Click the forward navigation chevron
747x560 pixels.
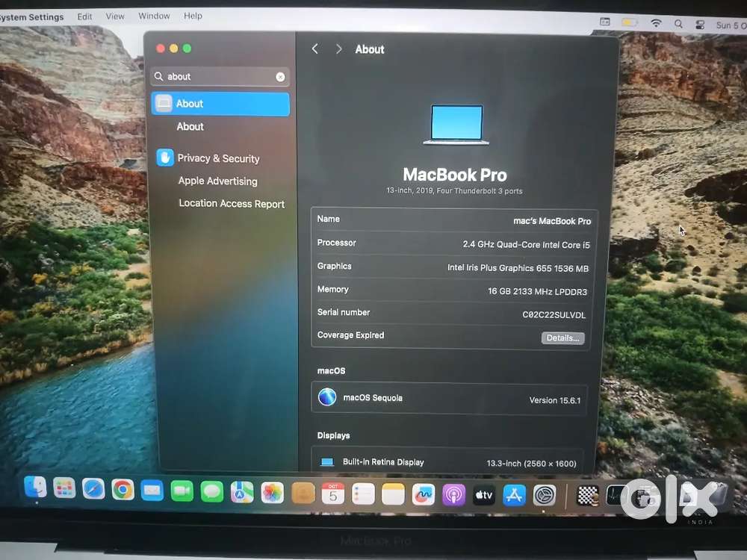[338, 49]
